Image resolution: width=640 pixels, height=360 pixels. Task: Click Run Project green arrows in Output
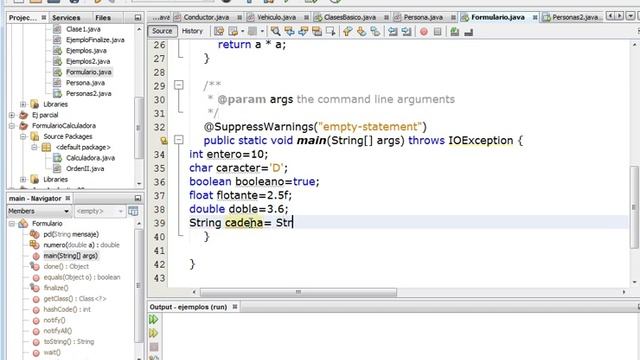click(x=153, y=319)
